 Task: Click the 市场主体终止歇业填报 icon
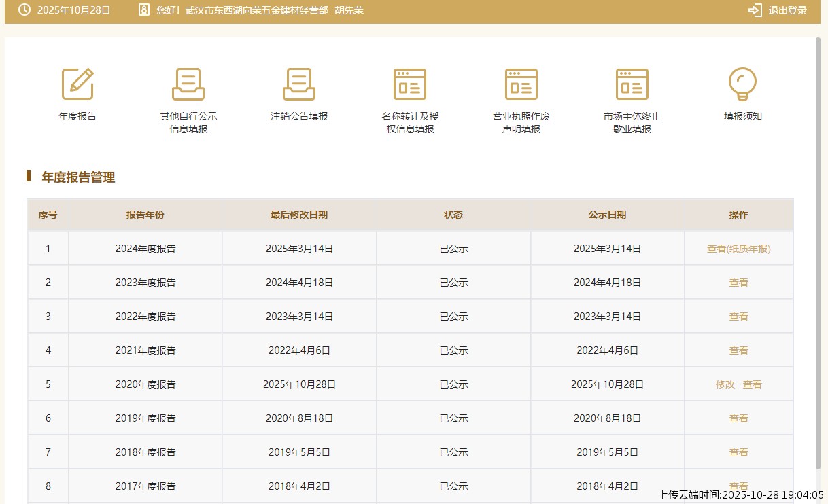[632, 84]
